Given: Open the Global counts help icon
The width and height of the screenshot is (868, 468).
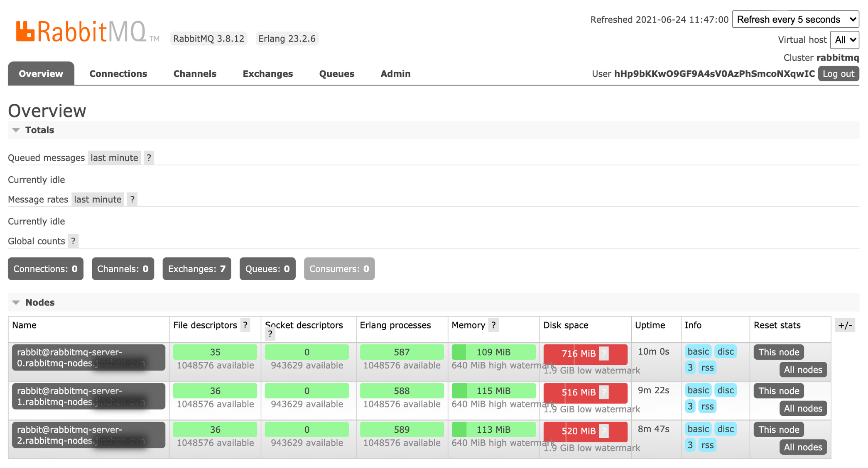Looking at the screenshot, I should tap(73, 241).
